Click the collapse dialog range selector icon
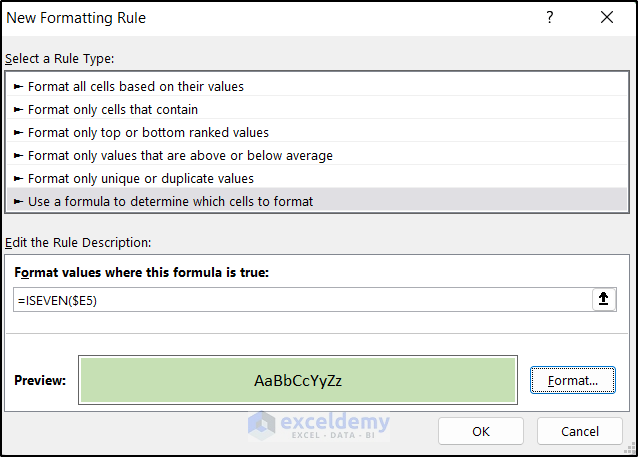The image size is (638, 457). 604,300
